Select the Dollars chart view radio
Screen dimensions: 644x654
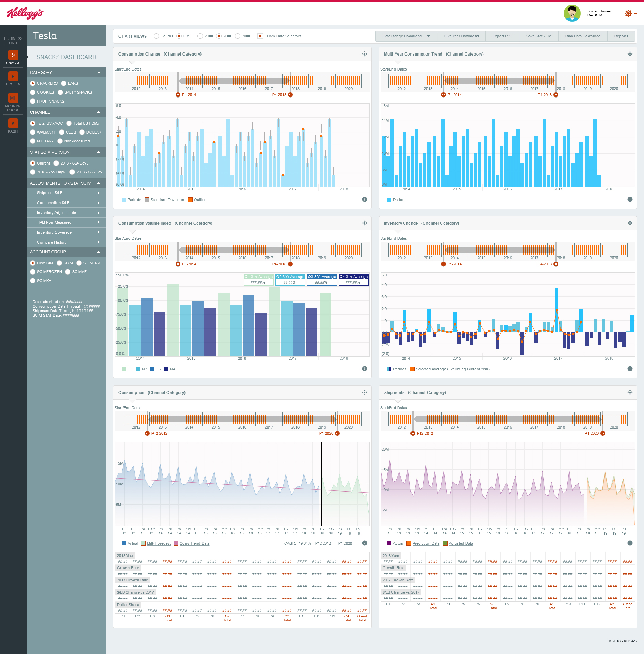156,36
